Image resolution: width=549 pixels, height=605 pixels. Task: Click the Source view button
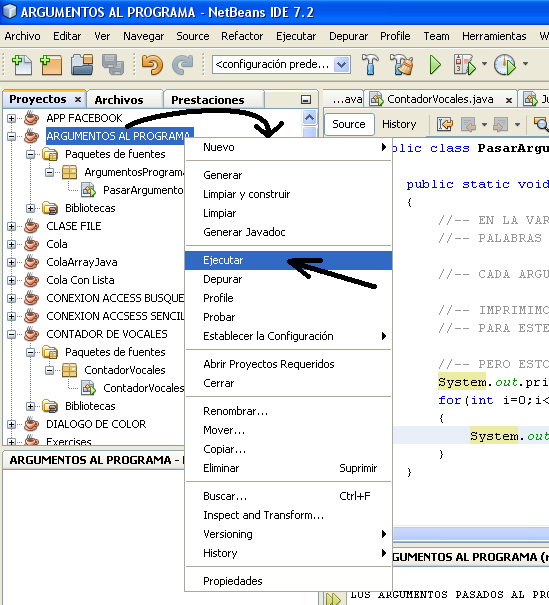pyautogui.click(x=349, y=124)
